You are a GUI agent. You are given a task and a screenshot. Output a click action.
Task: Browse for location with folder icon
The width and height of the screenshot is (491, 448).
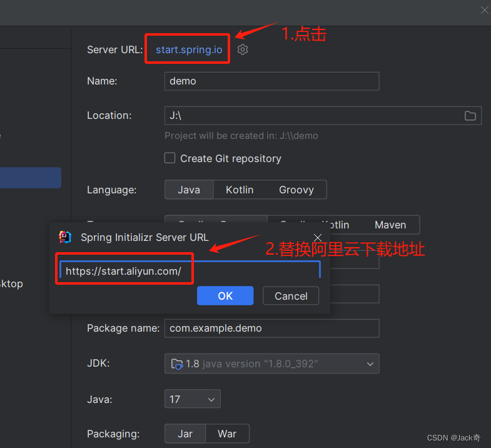point(470,116)
